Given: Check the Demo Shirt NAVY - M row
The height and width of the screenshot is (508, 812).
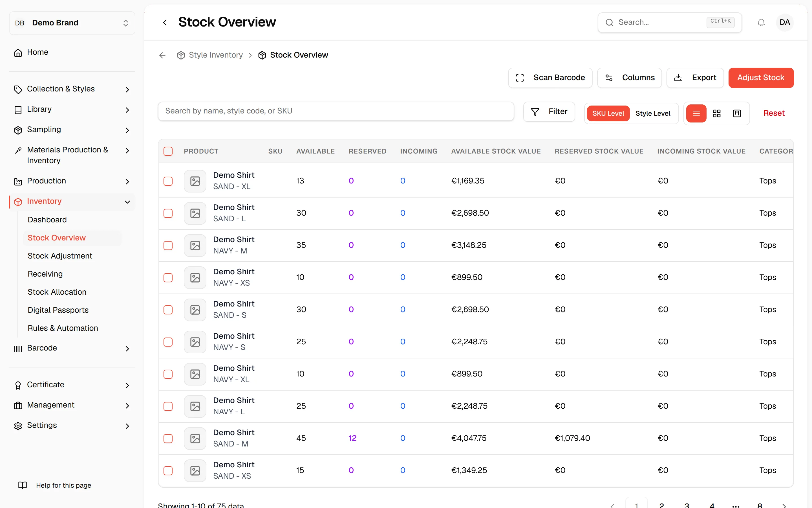Looking at the screenshot, I should [x=168, y=246].
